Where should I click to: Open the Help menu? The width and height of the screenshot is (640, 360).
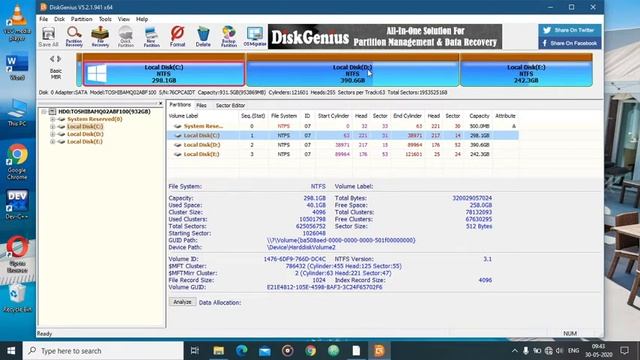click(142, 19)
